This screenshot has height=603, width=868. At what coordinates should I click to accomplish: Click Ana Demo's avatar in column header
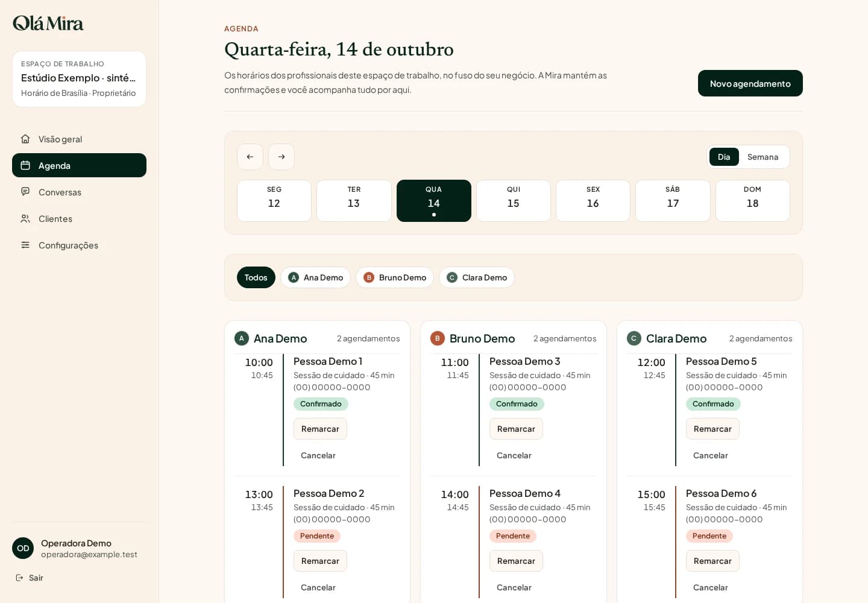click(x=242, y=338)
